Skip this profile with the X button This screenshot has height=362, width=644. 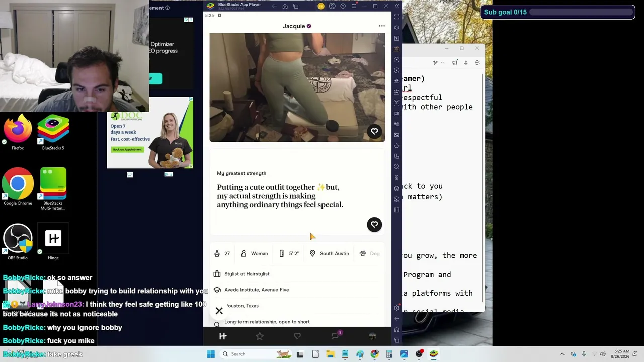pyautogui.click(x=219, y=311)
